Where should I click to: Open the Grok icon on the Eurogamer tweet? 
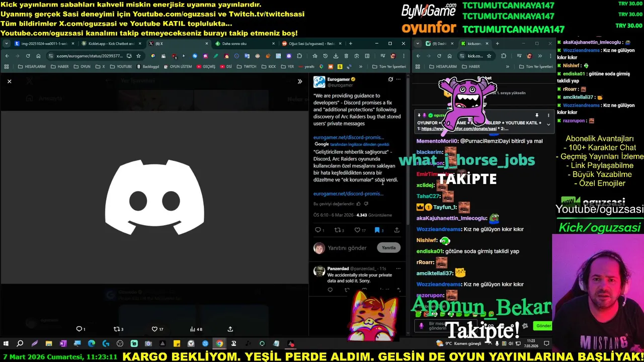pos(390,79)
